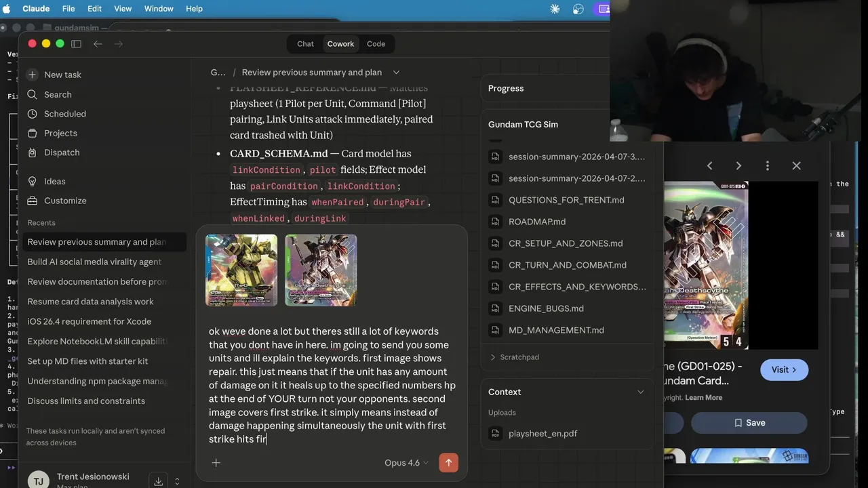
Task: Send the message with orange arrow button
Action: 448,462
